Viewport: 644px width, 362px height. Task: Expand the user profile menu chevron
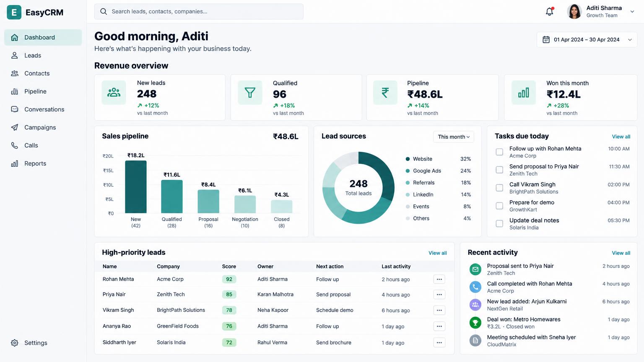[632, 12]
